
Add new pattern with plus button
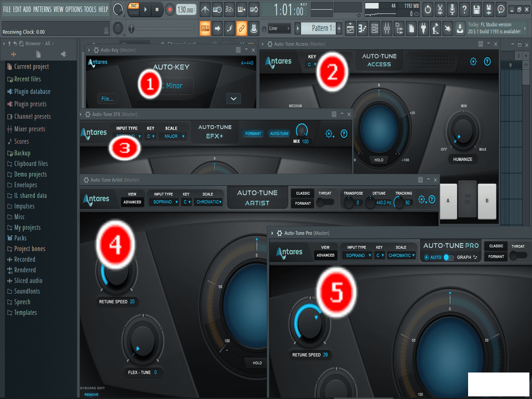tap(339, 29)
